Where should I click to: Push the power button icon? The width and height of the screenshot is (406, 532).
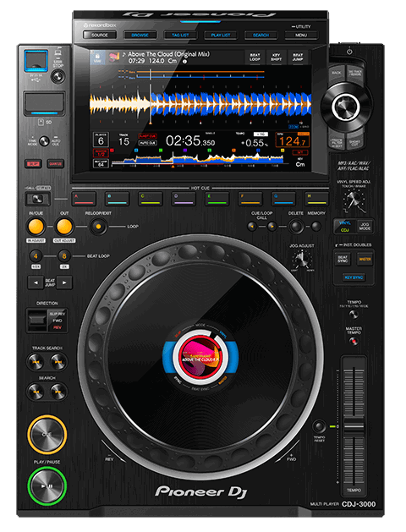click(349, 52)
